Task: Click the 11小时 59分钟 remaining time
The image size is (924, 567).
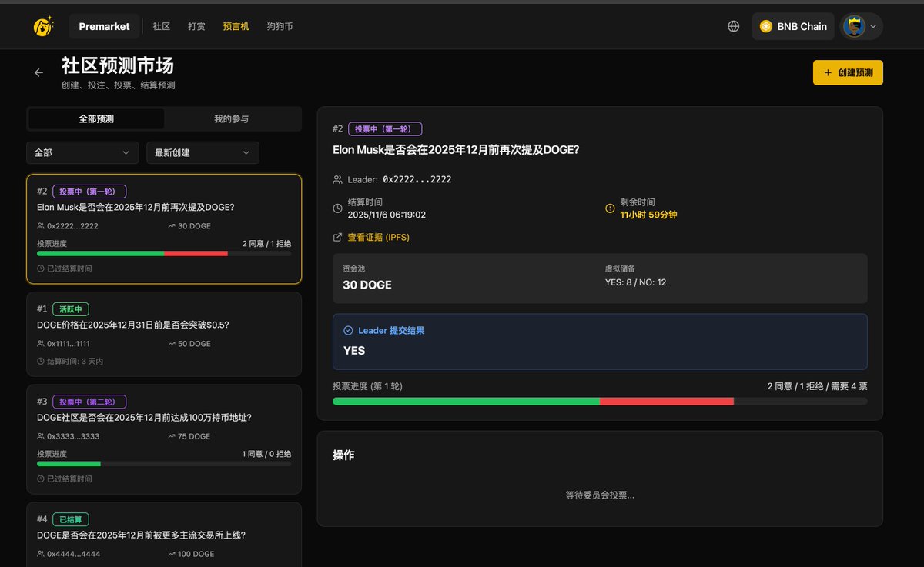Action: 649,215
